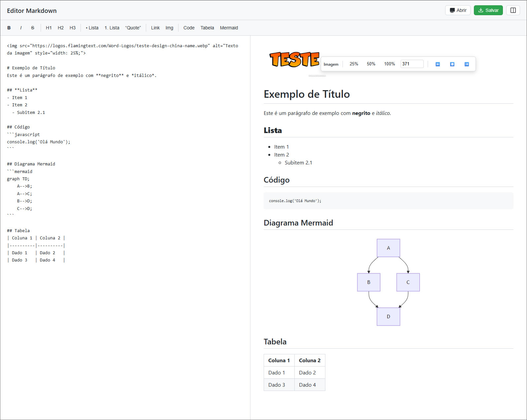Click Mermaid diagram node B
527x420 pixels.
369,282
